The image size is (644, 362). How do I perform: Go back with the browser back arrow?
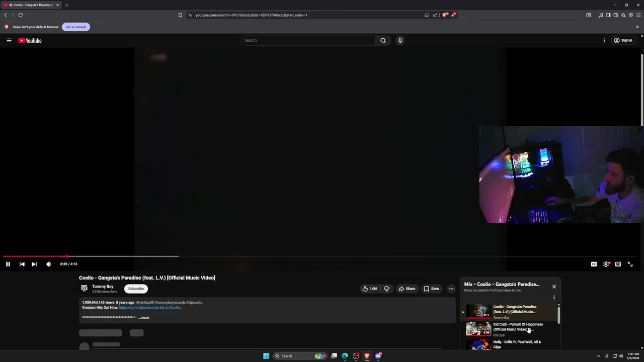6,15
